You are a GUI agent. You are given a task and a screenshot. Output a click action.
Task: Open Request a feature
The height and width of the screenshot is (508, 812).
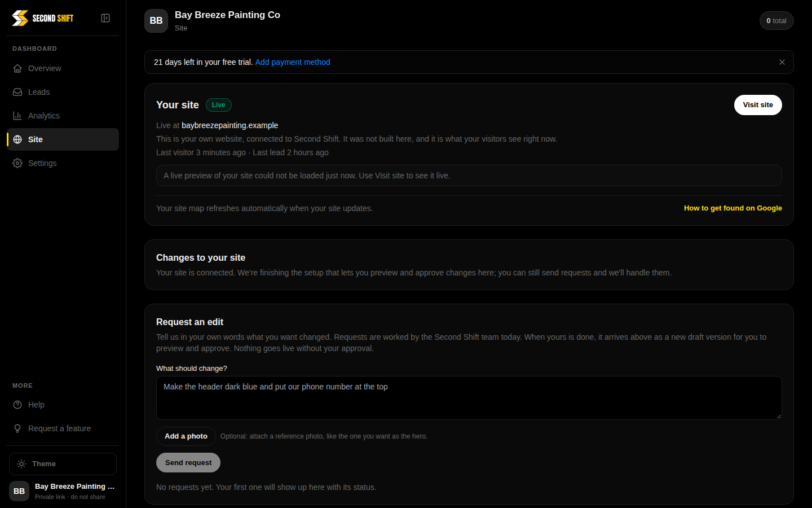point(63,428)
